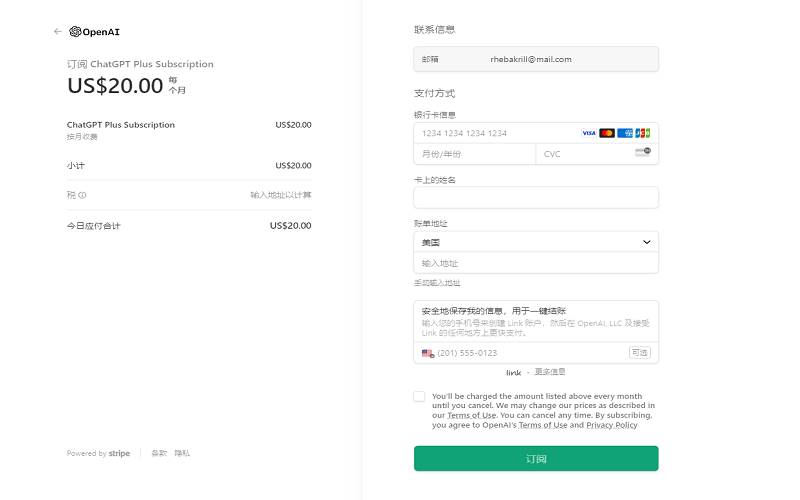The height and width of the screenshot is (500, 800).
Task: Focus the 输入地址 address field
Action: [536, 263]
